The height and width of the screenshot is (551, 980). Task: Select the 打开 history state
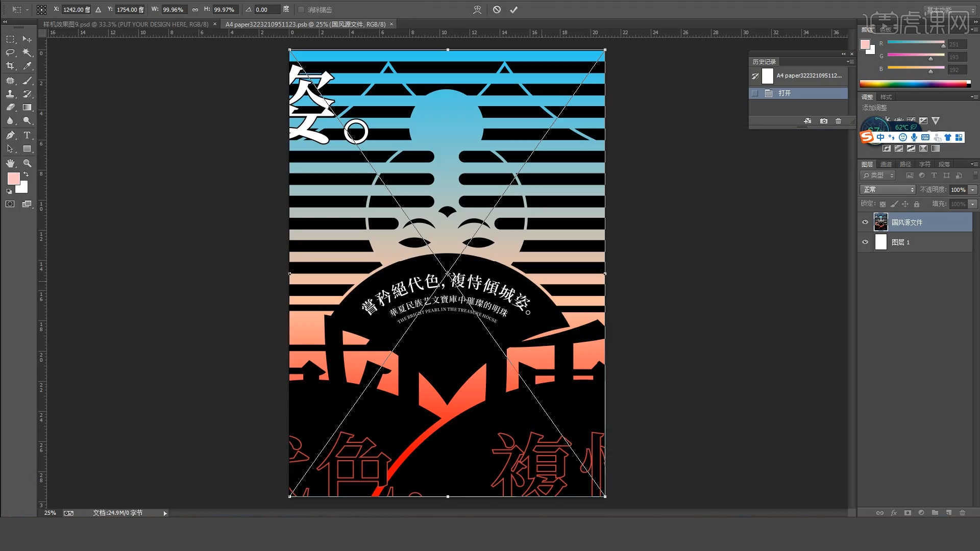(785, 93)
